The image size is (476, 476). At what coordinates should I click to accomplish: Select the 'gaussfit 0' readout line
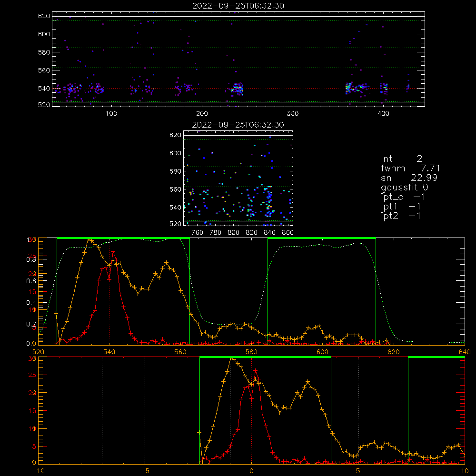pyautogui.click(x=404, y=187)
